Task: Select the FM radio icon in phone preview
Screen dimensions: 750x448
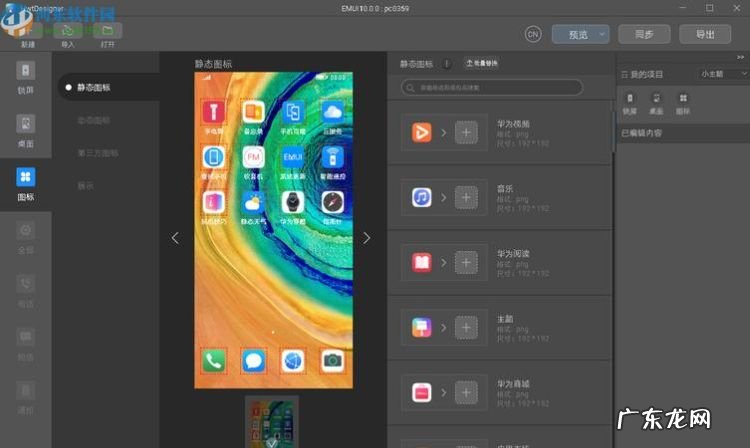Action: 253,158
